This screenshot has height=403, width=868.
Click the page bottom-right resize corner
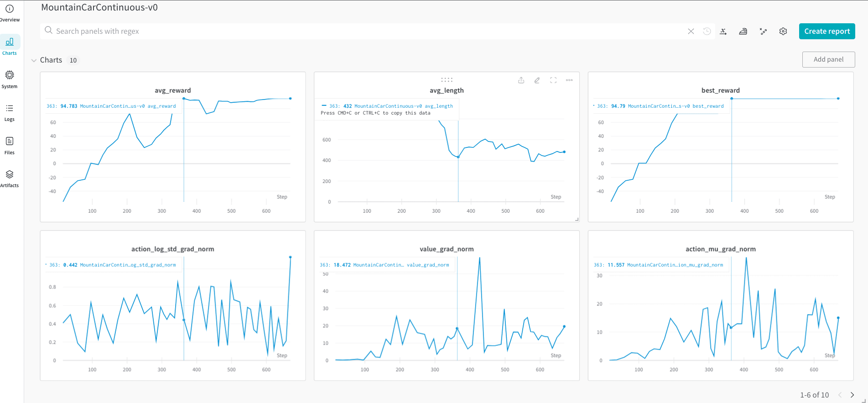(x=863, y=400)
